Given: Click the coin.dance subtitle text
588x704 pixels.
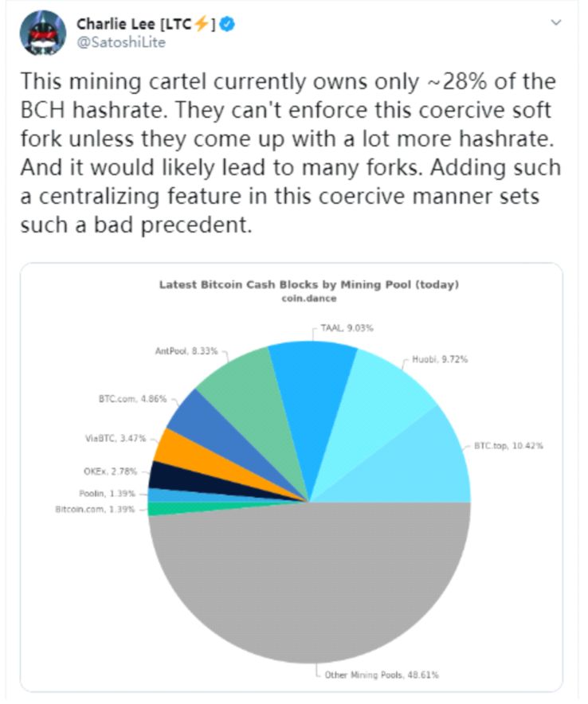Looking at the screenshot, I should (x=309, y=299).
